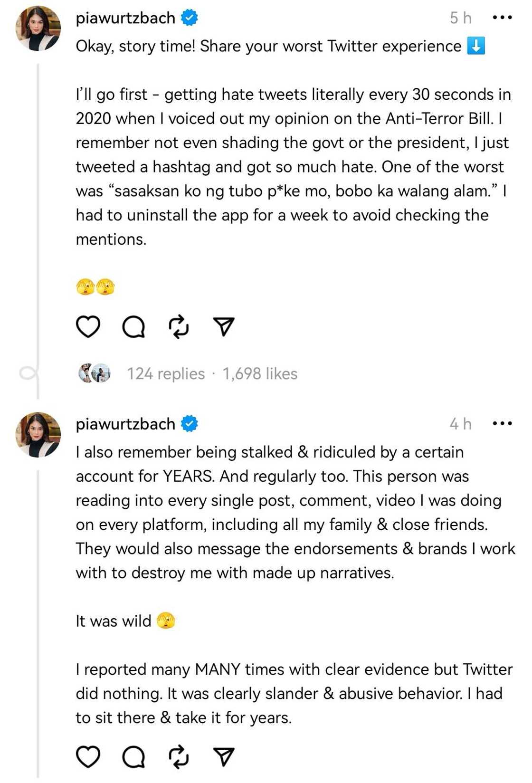Share the second post with send icon
This screenshot has width=532, height=783.
tap(224, 757)
